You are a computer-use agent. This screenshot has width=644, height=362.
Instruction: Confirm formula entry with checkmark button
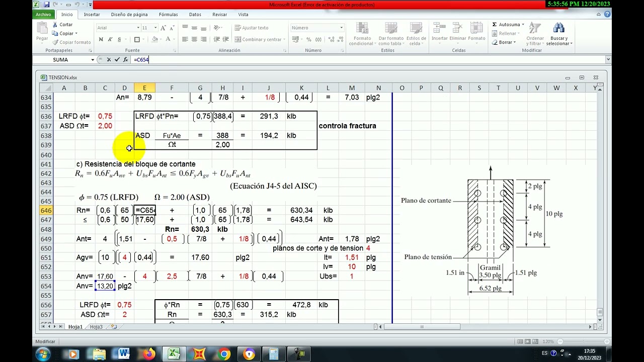[x=117, y=59]
